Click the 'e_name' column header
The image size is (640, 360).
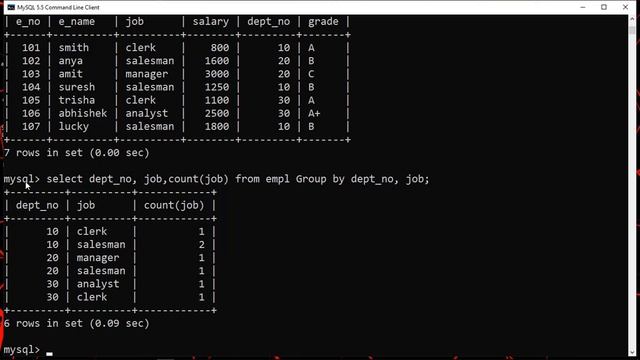[76, 22]
